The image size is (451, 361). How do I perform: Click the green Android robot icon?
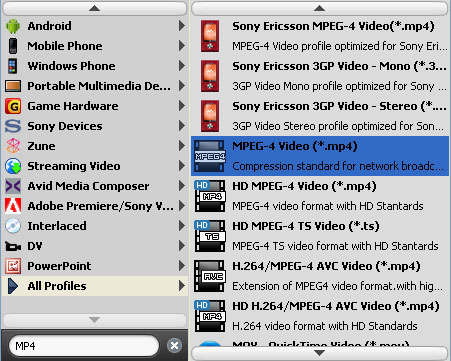pyautogui.click(x=13, y=26)
